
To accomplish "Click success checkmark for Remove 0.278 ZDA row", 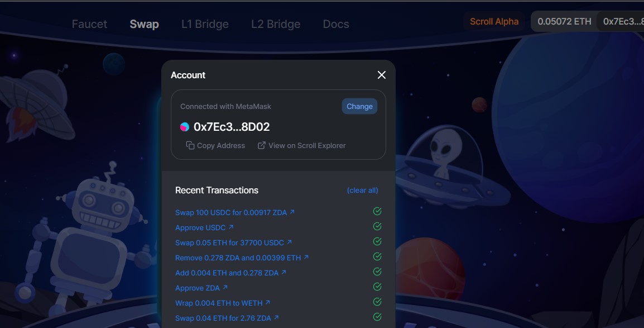I will click(x=377, y=256).
